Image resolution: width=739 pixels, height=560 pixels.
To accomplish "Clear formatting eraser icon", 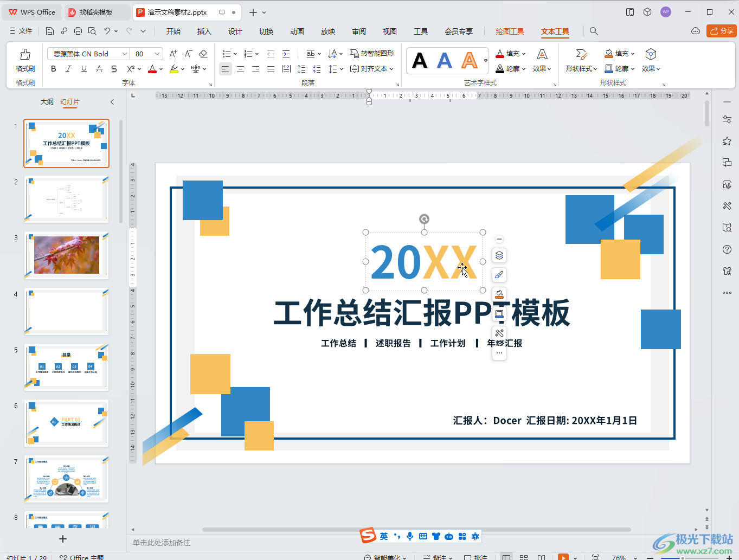I will coord(203,54).
